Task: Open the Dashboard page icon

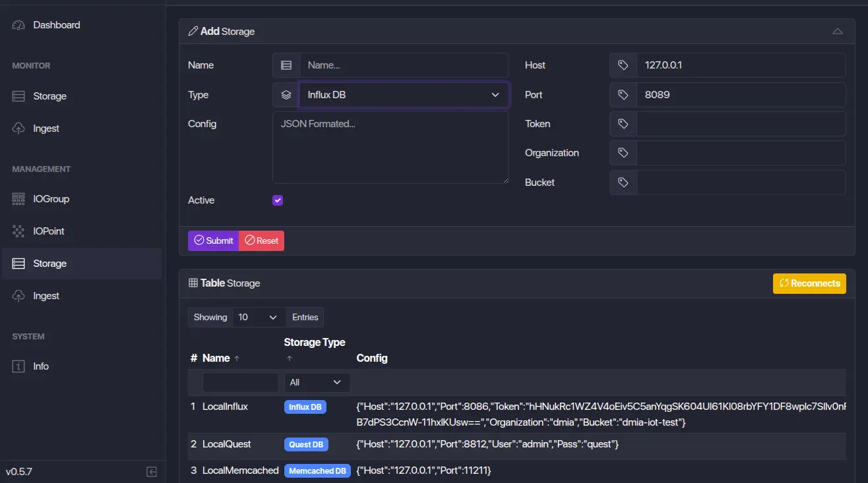Action: [18, 25]
